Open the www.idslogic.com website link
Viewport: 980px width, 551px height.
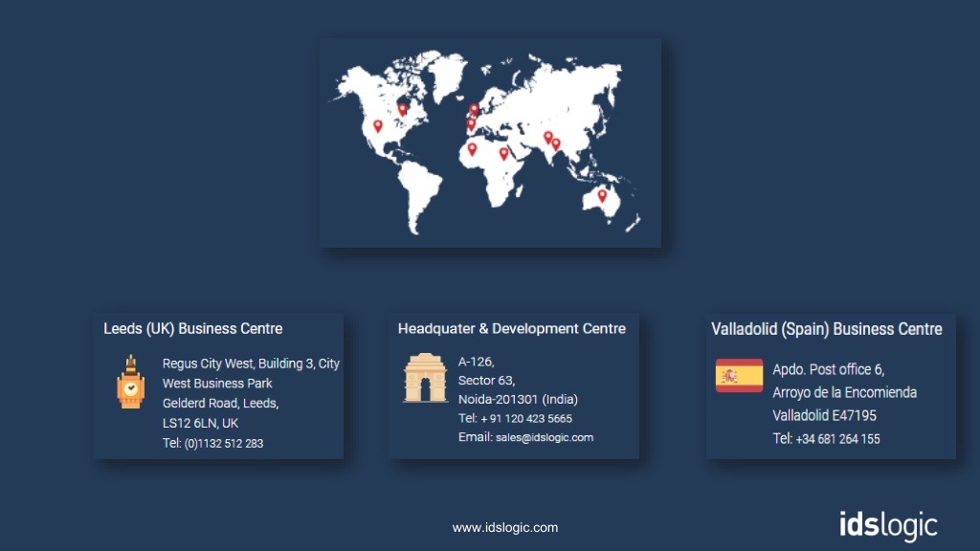tap(505, 527)
